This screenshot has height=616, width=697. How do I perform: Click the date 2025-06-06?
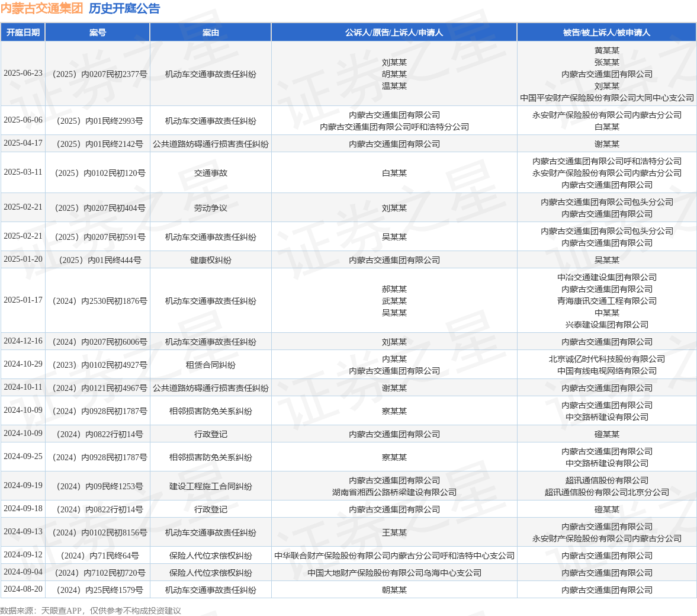[23, 120]
